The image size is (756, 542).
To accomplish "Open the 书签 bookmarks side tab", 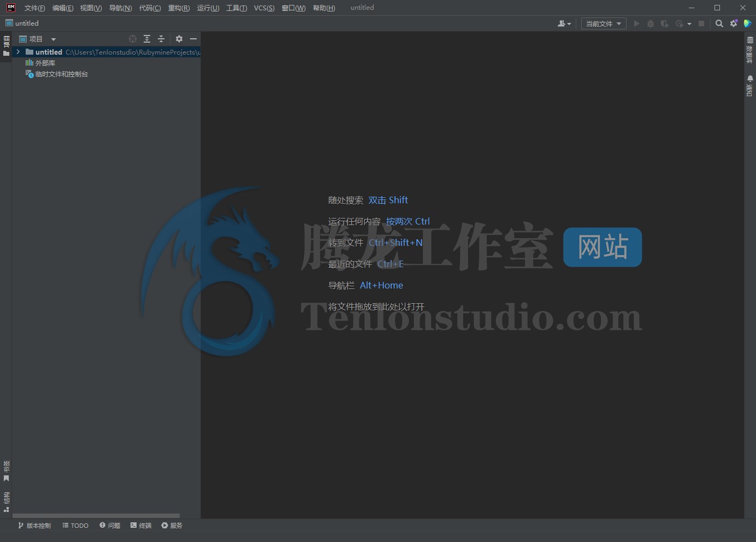I will [x=6, y=471].
